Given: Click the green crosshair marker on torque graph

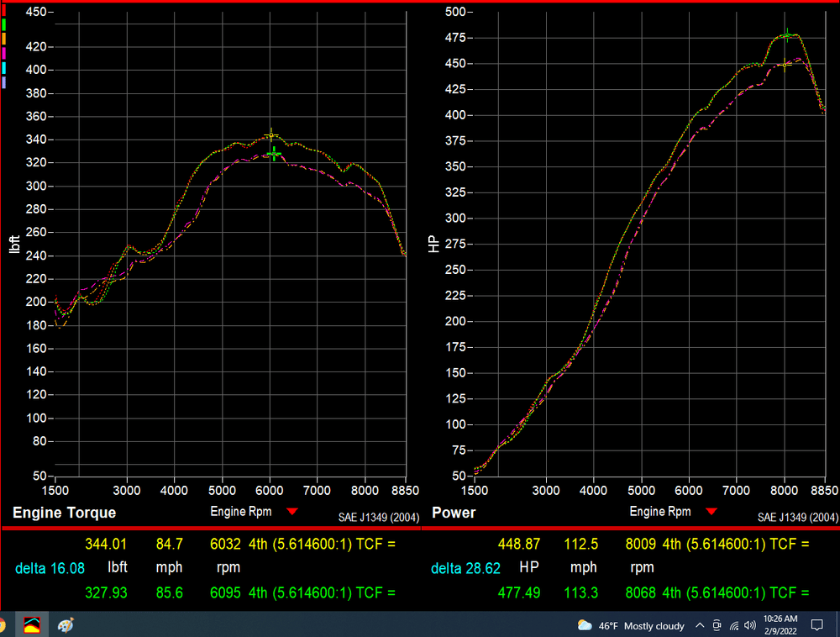Looking at the screenshot, I should coord(275,153).
